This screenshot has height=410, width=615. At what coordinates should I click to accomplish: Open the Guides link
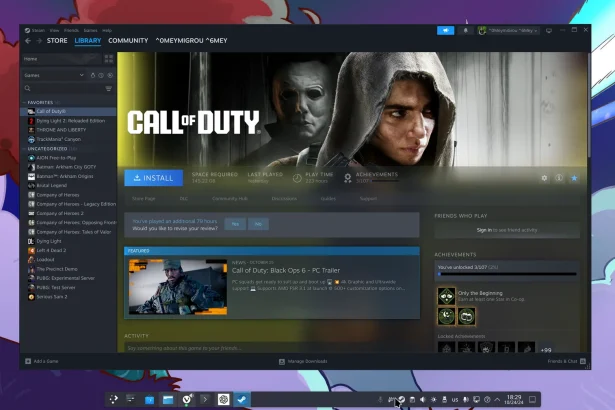pos(328,199)
